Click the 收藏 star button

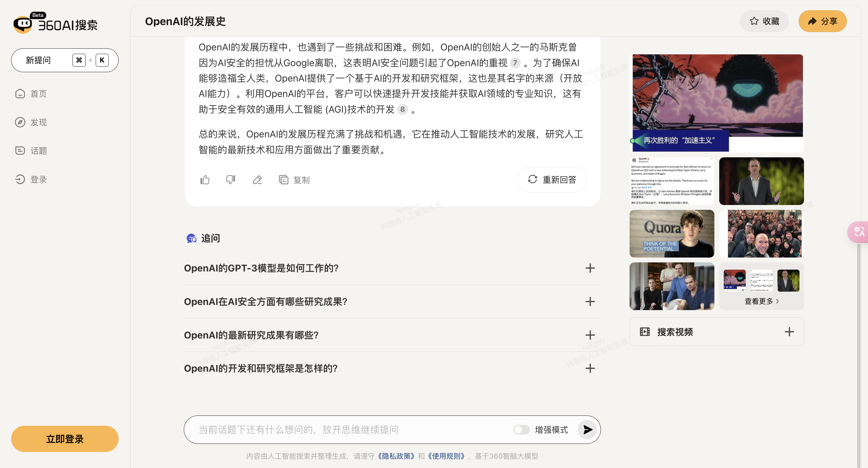point(764,21)
